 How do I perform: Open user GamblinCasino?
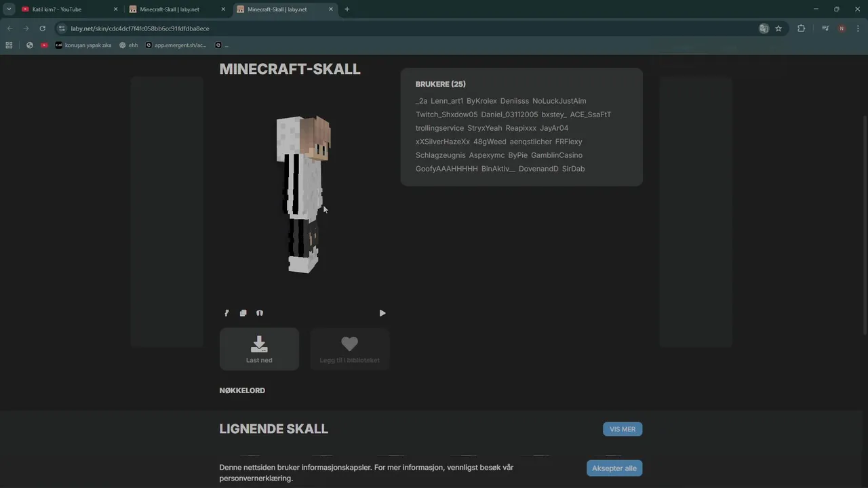(557, 155)
